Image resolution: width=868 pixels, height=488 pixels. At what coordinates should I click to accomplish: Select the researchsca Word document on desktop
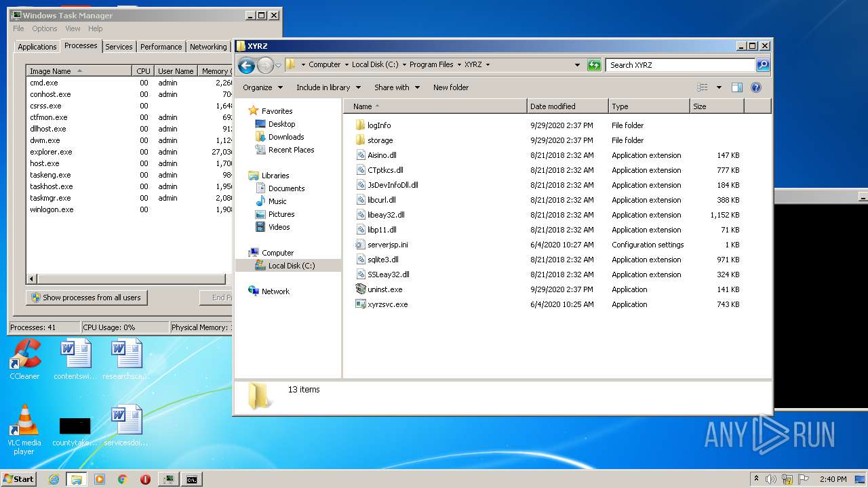point(127,360)
